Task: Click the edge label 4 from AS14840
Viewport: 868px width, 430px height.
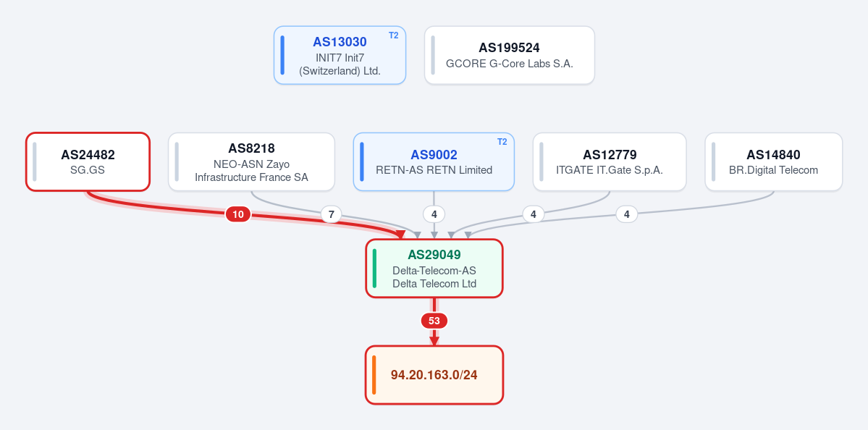Action: point(627,214)
